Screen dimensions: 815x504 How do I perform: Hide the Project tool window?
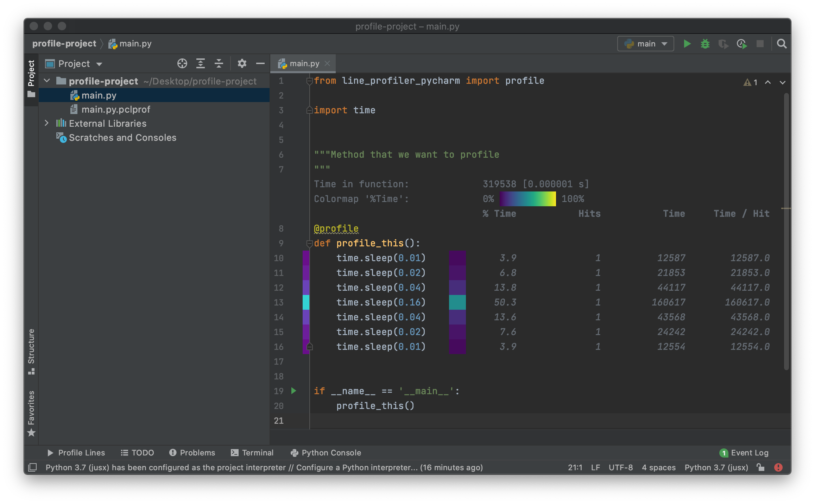[x=260, y=63]
